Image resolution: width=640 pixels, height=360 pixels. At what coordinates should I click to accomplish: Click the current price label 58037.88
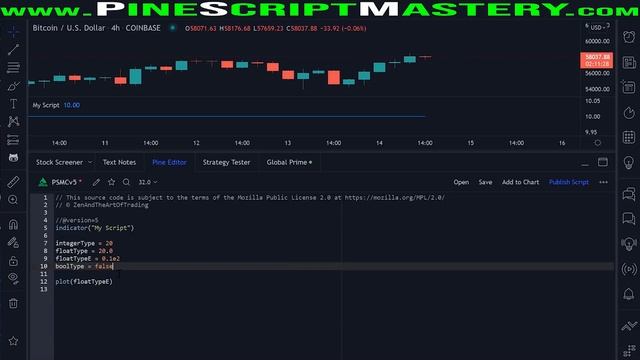[x=597, y=57]
